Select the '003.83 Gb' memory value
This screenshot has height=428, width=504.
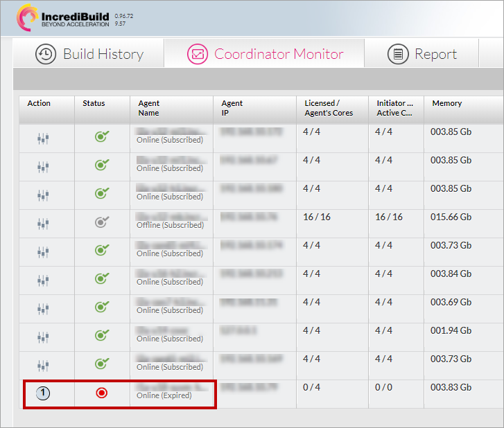tap(451, 387)
